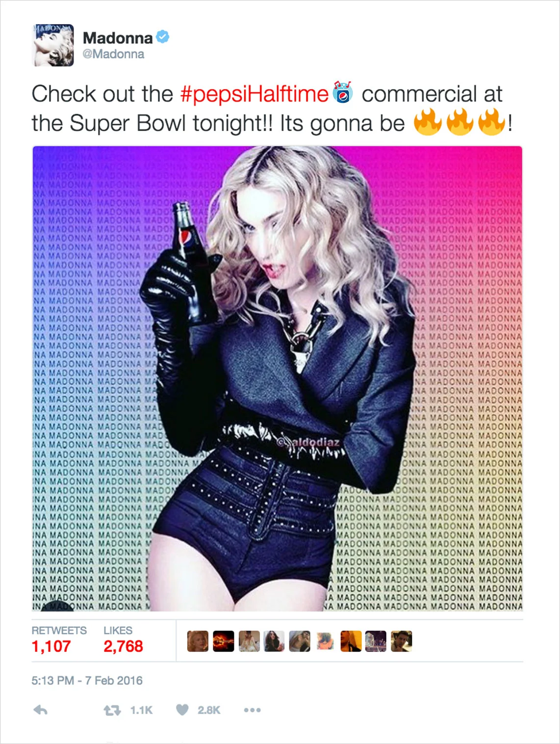This screenshot has height=744, width=560.
Task: Click the first fire emoji
Action: [428, 122]
